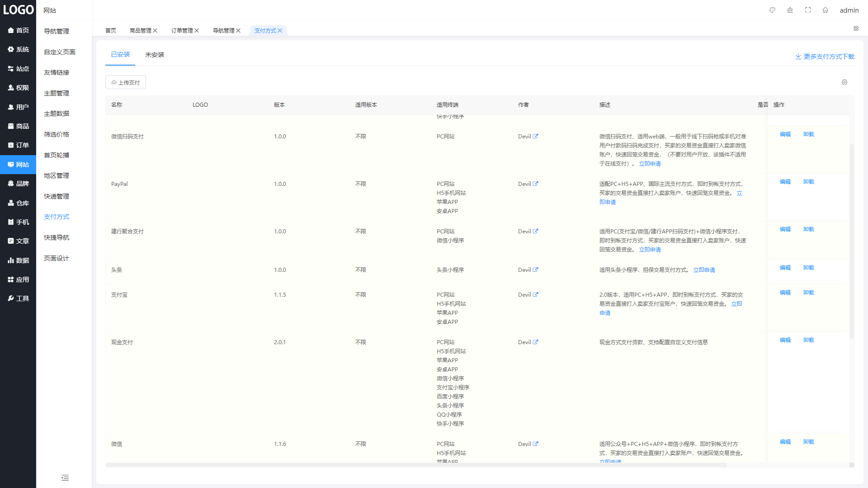The image size is (868, 488).
Task: Uninstall the 头条 payment
Action: [x=809, y=268]
